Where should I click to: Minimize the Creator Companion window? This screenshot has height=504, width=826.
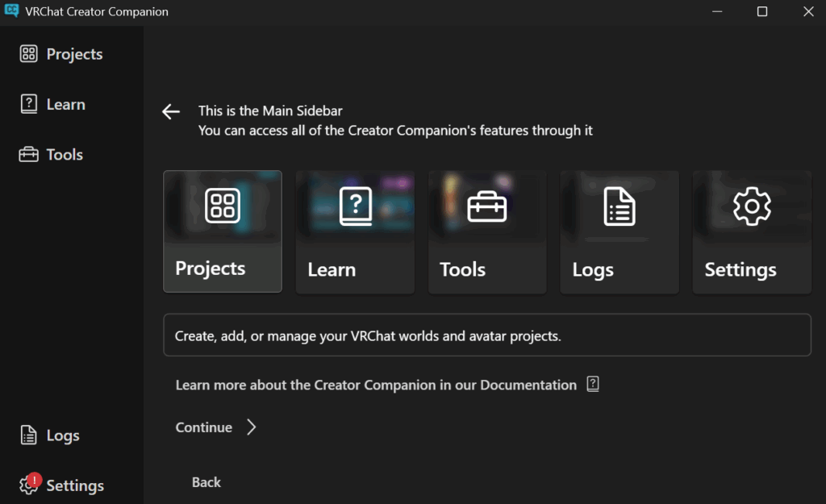pos(716,12)
